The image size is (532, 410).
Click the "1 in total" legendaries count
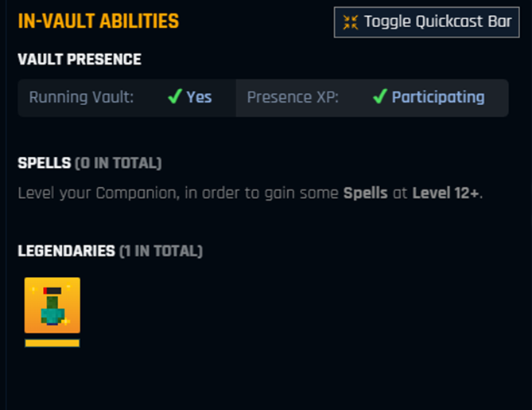pyautogui.click(x=161, y=251)
